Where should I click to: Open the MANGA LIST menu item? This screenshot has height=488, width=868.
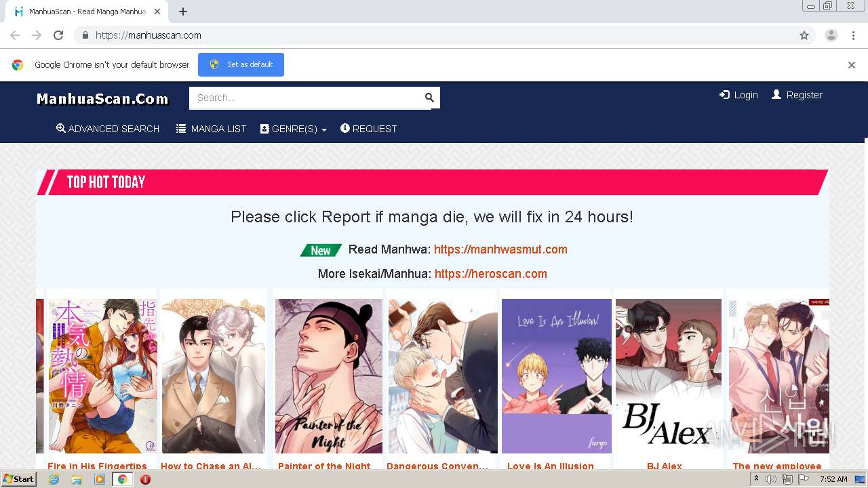tap(212, 129)
